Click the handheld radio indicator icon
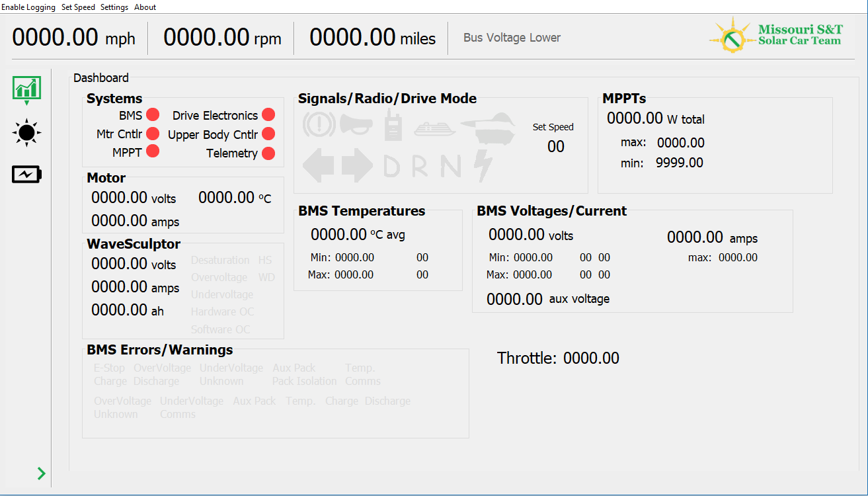The image size is (868, 496). tap(393, 124)
